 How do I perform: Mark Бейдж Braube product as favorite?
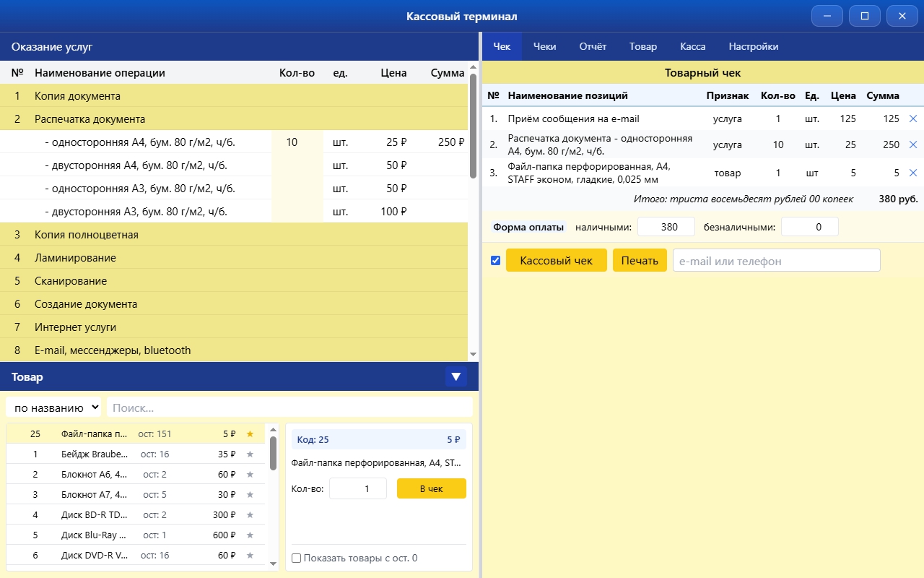(x=250, y=454)
